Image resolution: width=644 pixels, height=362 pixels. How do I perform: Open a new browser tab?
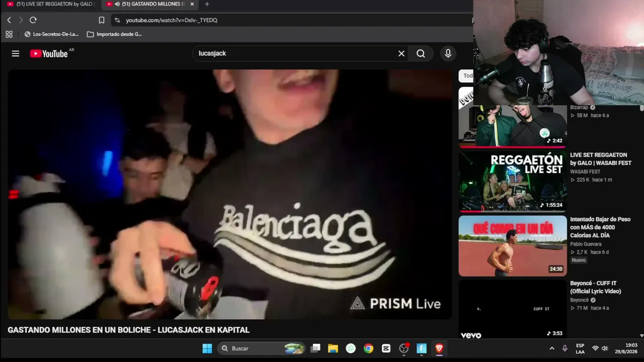[207, 4]
